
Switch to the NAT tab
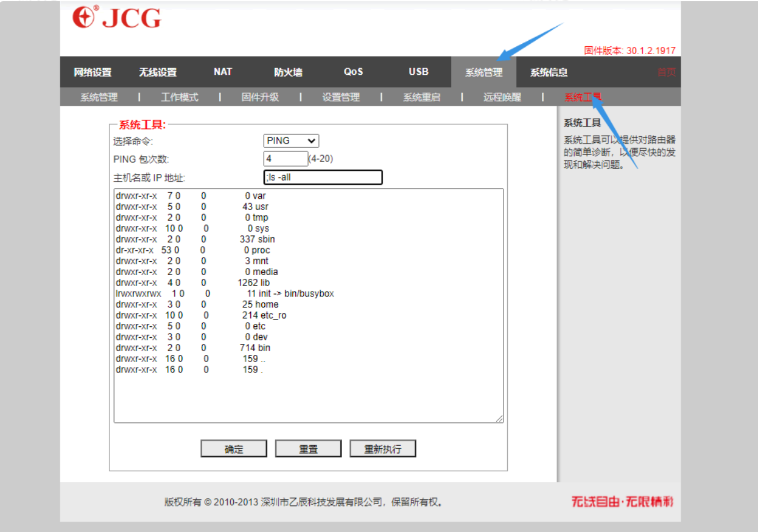223,72
